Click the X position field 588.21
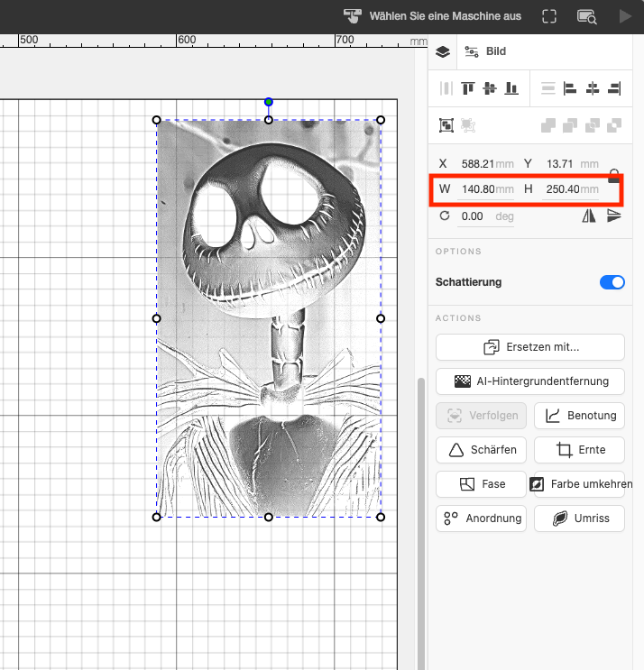 point(486,164)
